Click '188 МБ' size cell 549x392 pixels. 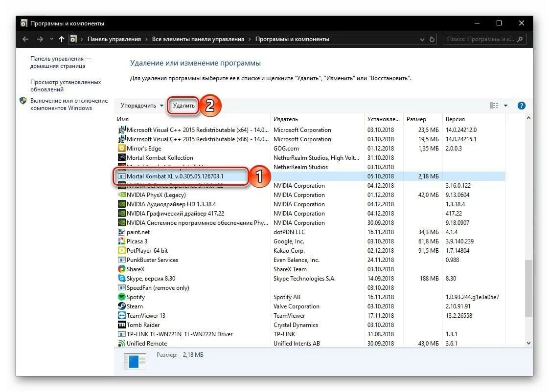[429, 278]
